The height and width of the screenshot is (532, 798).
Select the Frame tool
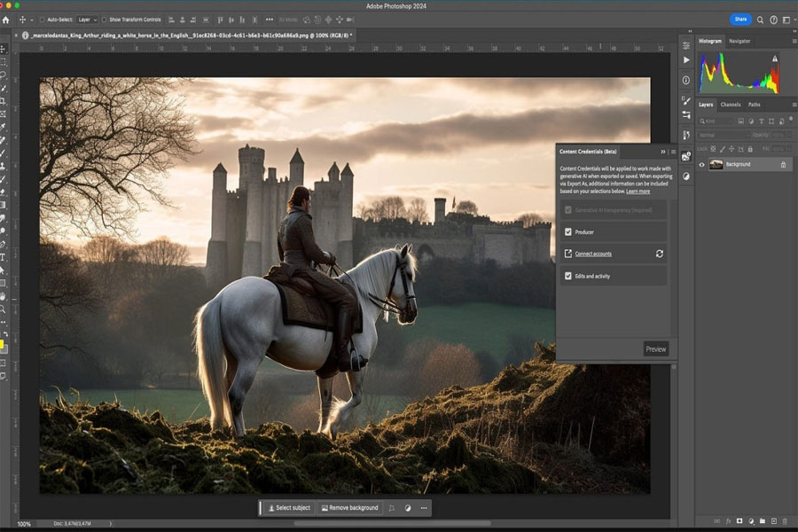[x=3, y=114]
